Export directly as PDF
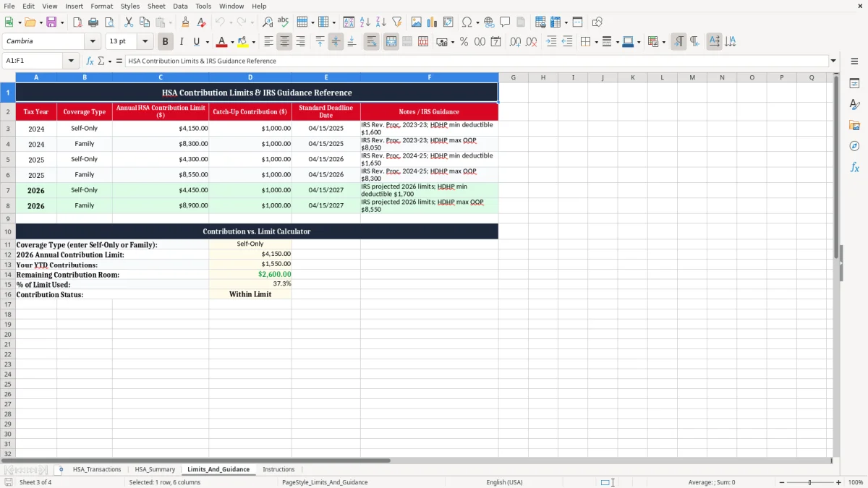Screen dimensions: 868x488 (77, 22)
